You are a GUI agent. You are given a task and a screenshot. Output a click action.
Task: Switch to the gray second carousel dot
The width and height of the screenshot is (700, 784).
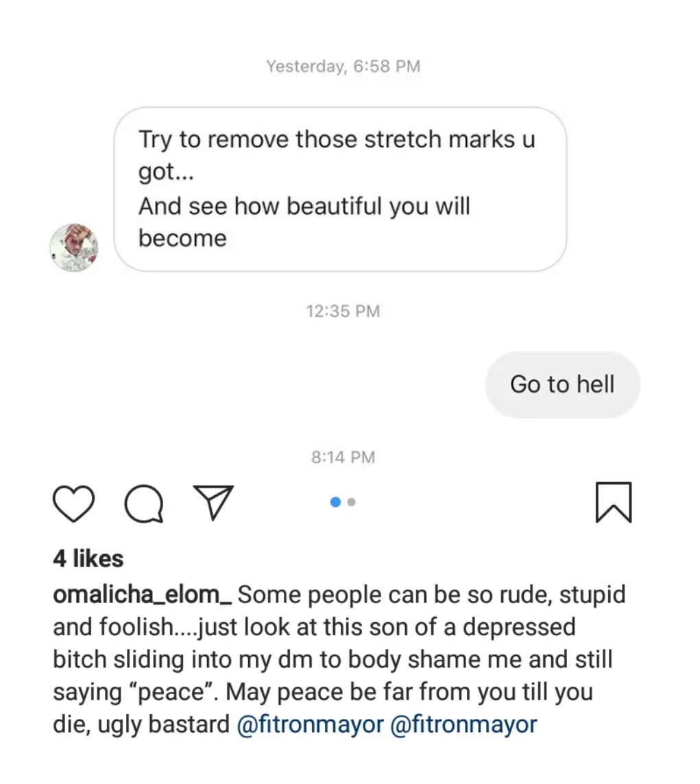pos(352,502)
